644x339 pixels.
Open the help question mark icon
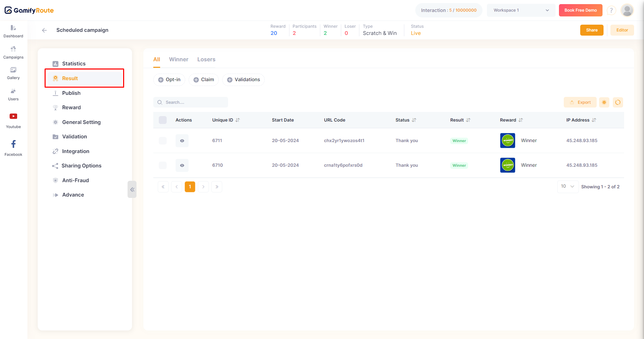click(x=611, y=11)
